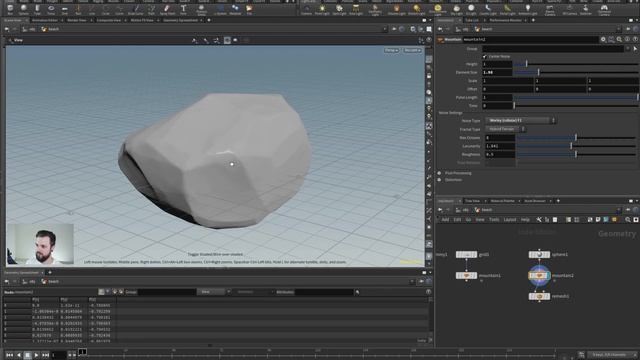
Task: Add an Area Light from the shelf
Action: coord(356,9)
